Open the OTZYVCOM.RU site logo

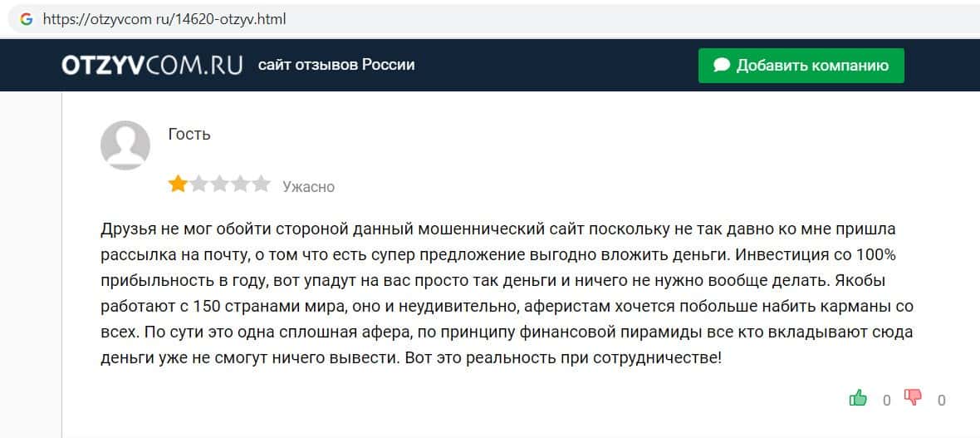(152, 65)
